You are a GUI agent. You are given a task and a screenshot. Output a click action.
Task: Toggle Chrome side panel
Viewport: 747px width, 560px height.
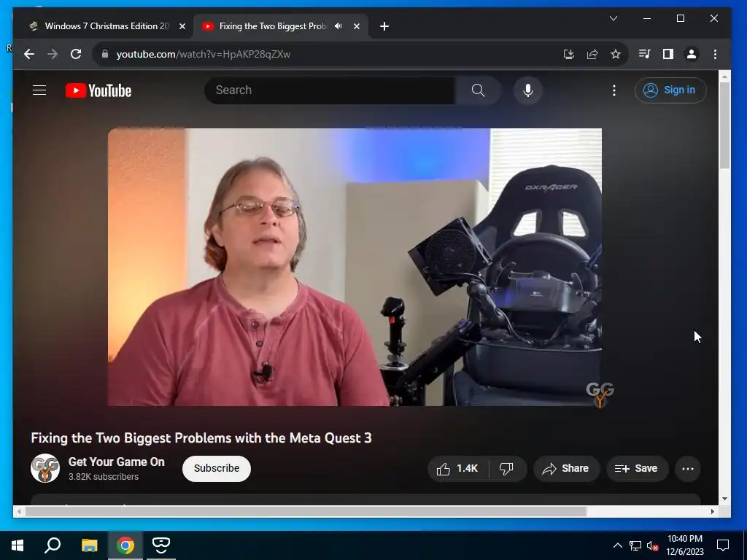coord(668,54)
